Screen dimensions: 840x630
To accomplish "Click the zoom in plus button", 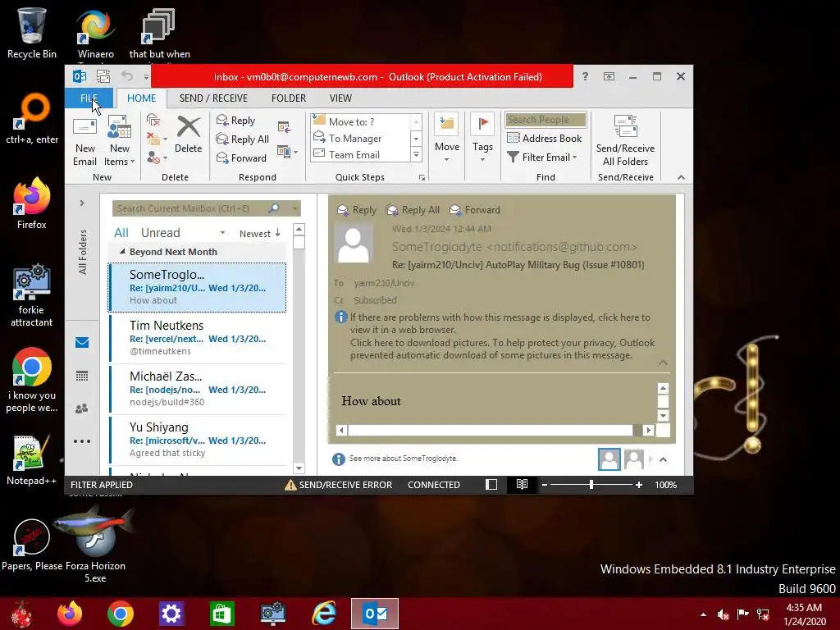I will [x=638, y=485].
